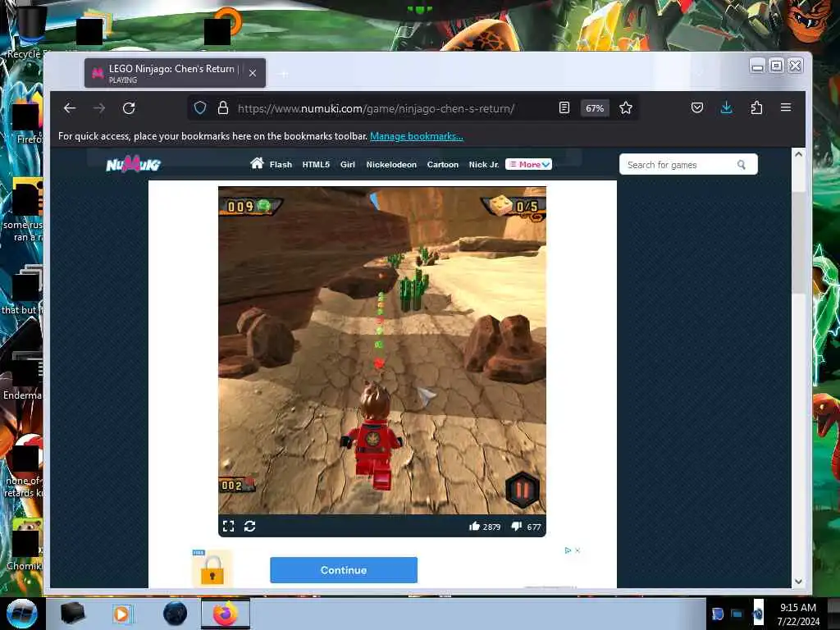Image resolution: width=840 pixels, height=630 pixels.
Task: Reset the 67% zoom level
Action: 595,108
